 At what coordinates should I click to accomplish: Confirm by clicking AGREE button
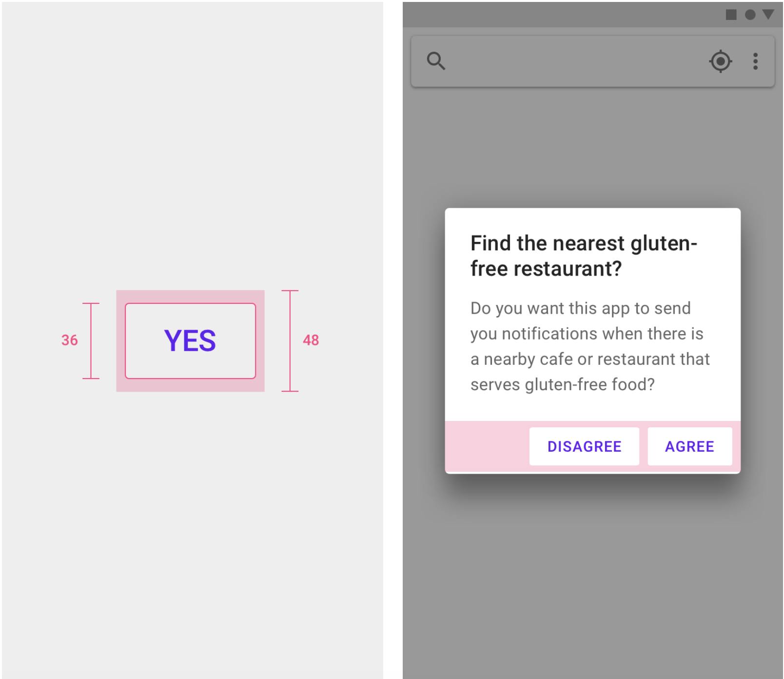(690, 446)
